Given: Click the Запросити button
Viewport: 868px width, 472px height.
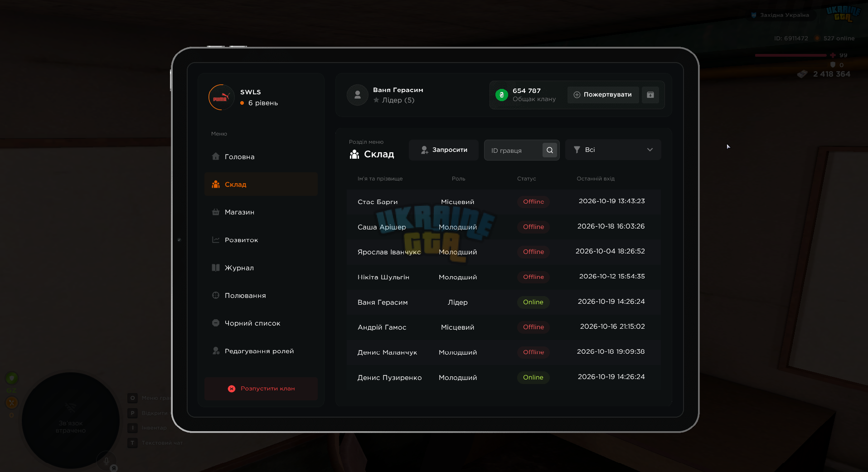Looking at the screenshot, I should coord(444,150).
